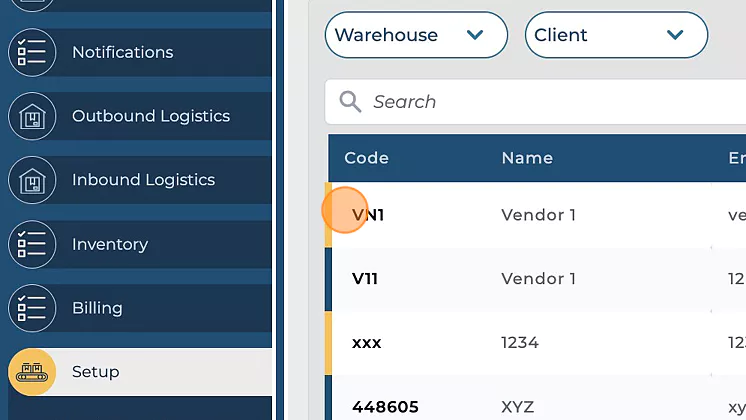Click the Setup conveyor icon

coord(32,372)
